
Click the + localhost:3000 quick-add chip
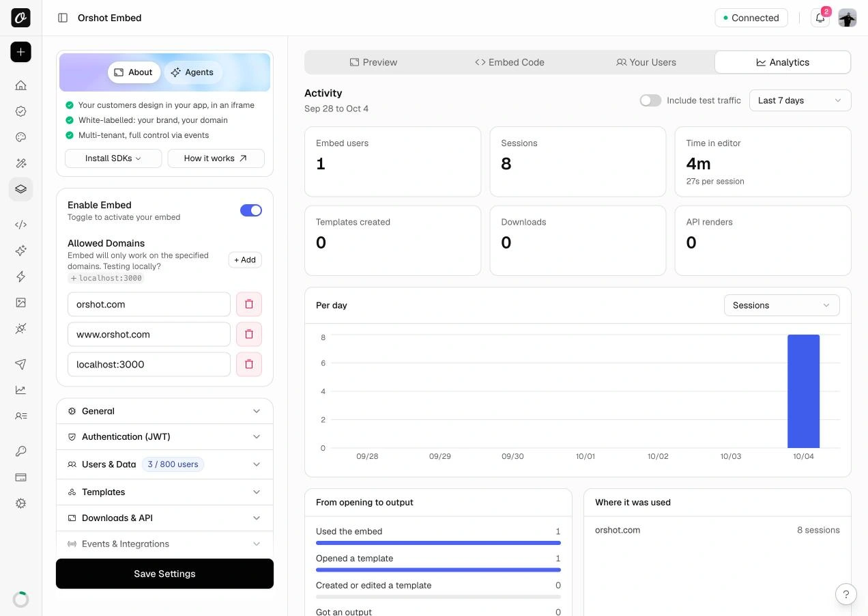coord(106,279)
